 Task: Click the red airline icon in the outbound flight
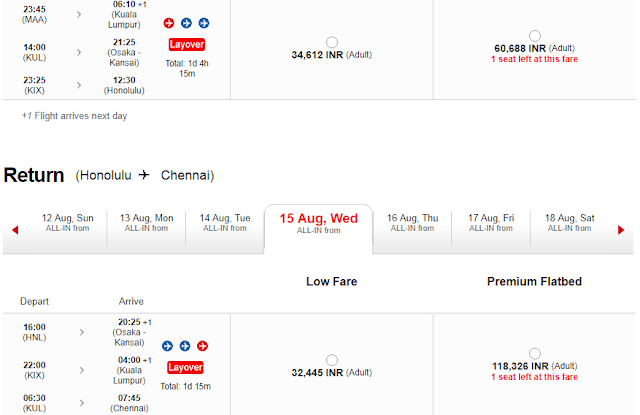tap(169, 23)
